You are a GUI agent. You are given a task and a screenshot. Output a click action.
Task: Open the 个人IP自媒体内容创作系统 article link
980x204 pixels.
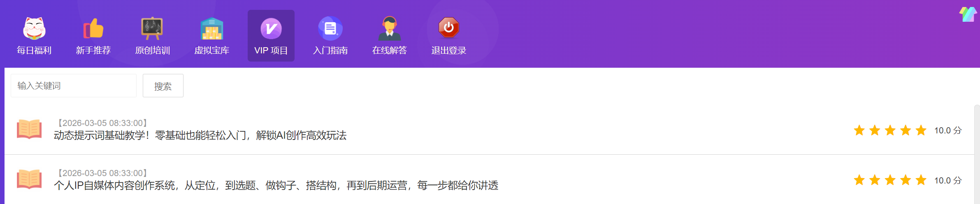point(276,186)
